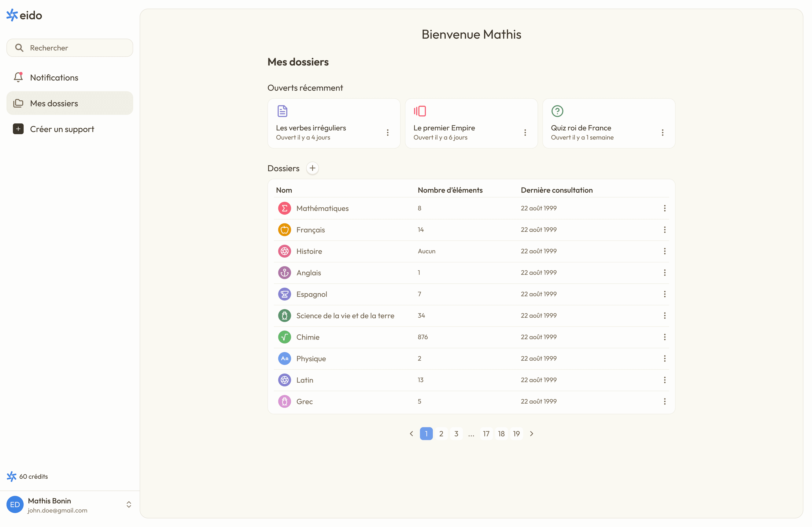Viewport: 812px width, 527px height.
Task: Click the anchor icon next to Anglais
Action: point(285,272)
